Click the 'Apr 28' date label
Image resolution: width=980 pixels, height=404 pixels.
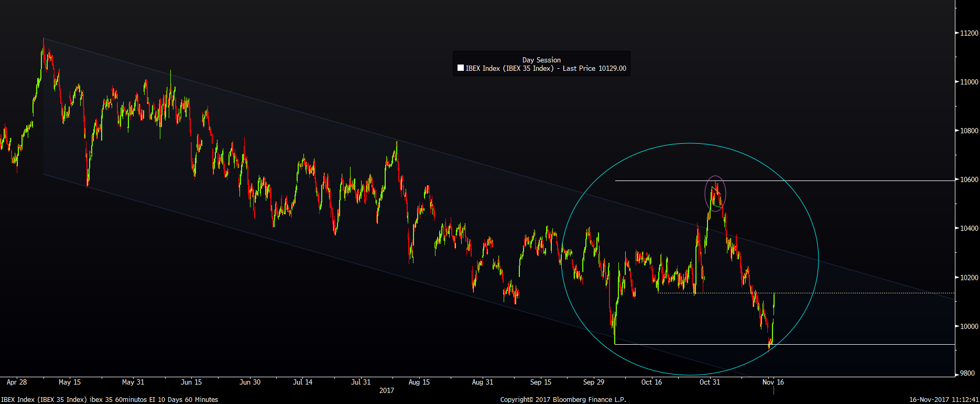pos(17,382)
